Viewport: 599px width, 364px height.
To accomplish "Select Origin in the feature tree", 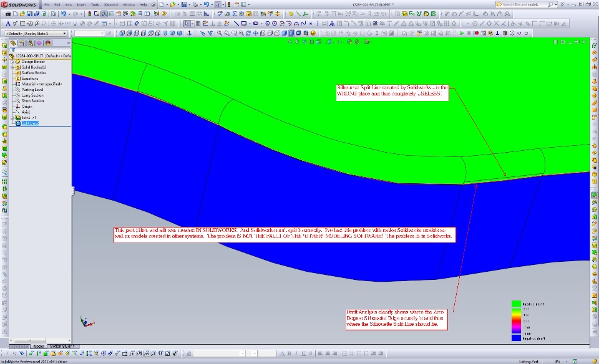I will click(x=27, y=107).
